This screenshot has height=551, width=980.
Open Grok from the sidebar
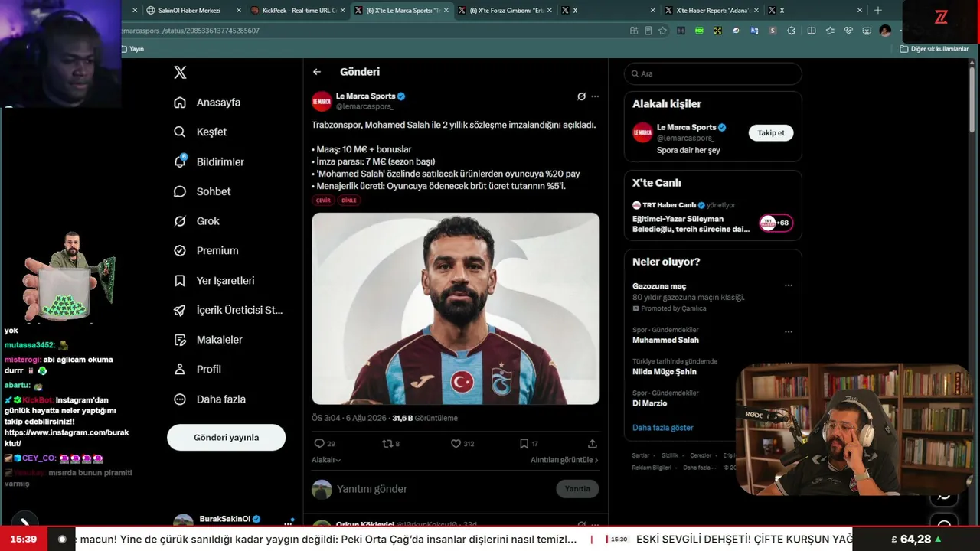pyautogui.click(x=197, y=221)
